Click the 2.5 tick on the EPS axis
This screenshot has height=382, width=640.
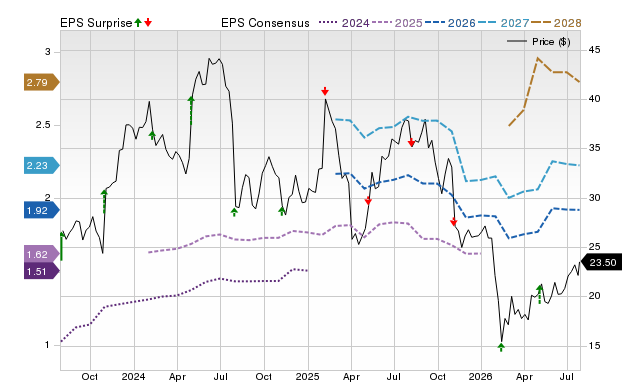(43, 125)
